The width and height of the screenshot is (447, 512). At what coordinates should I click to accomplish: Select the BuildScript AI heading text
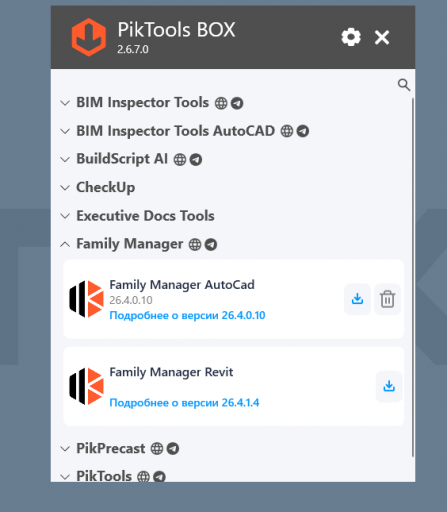tap(122, 159)
